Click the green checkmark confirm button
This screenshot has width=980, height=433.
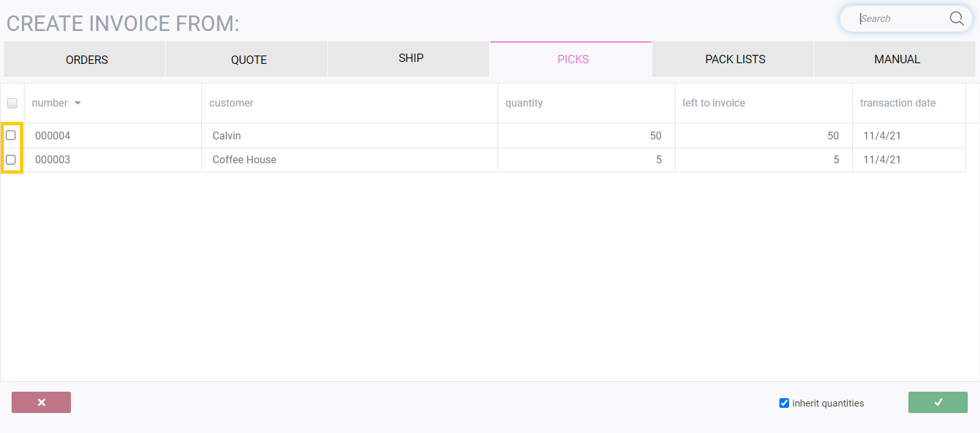point(937,402)
